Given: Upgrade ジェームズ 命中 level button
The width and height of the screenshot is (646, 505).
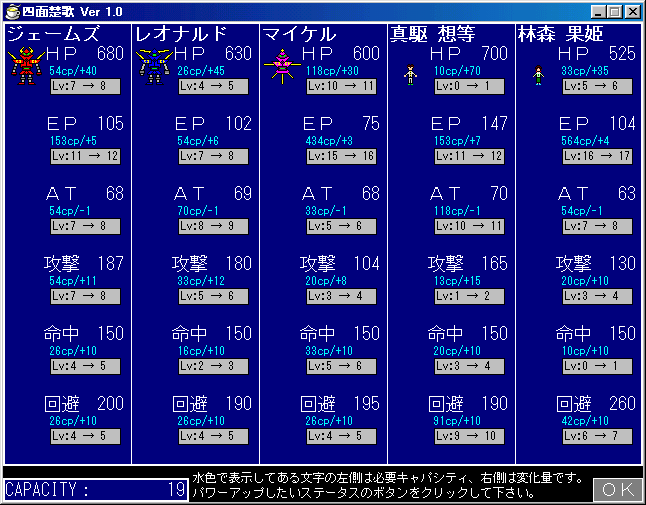Looking at the screenshot, I should pyautogui.click(x=85, y=367).
